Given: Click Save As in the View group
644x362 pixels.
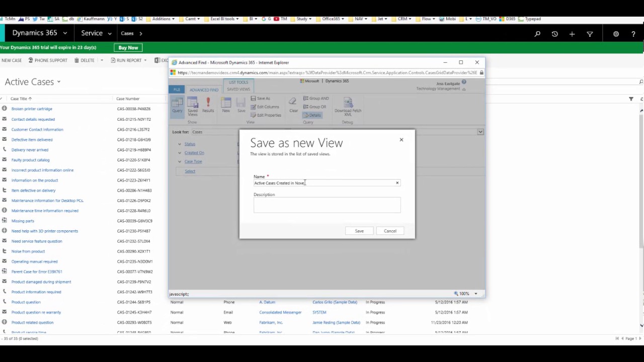Looking at the screenshot, I should [x=261, y=99].
